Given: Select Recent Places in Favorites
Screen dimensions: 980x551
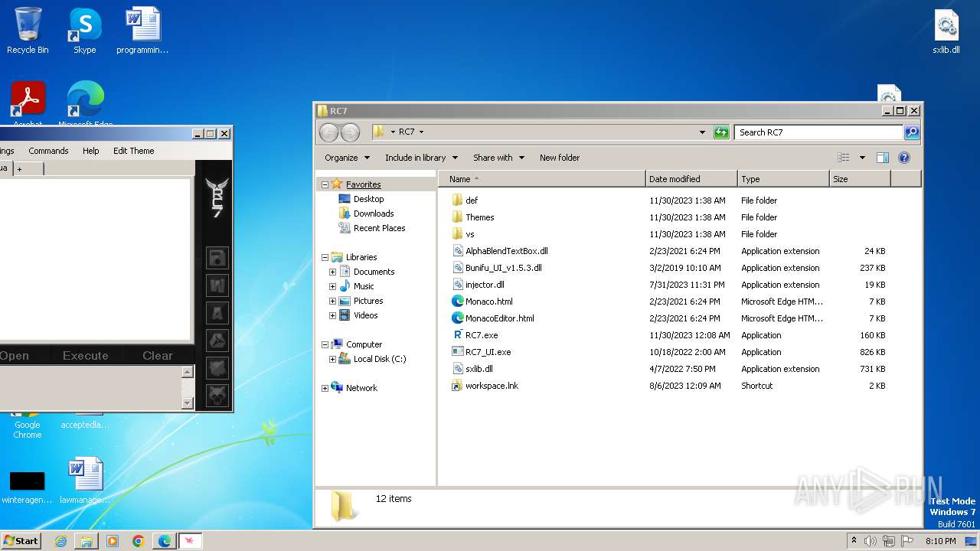Looking at the screenshot, I should (x=379, y=228).
